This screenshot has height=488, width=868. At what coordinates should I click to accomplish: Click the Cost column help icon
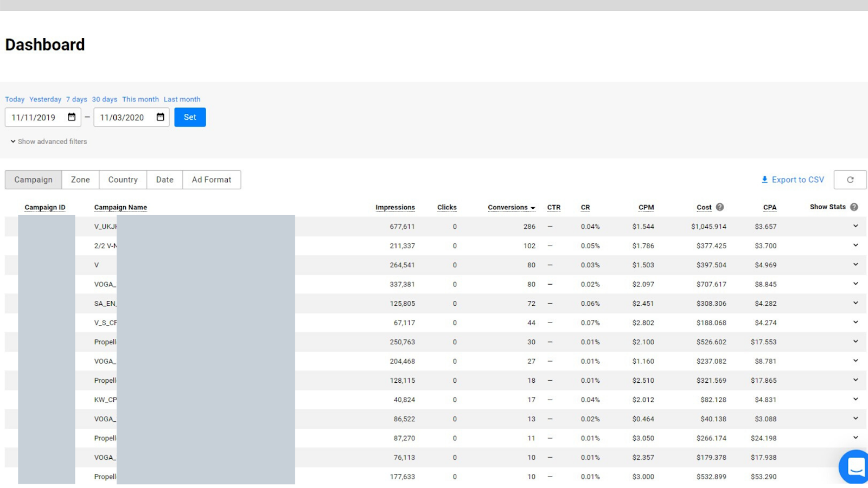(x=720, y=207)
